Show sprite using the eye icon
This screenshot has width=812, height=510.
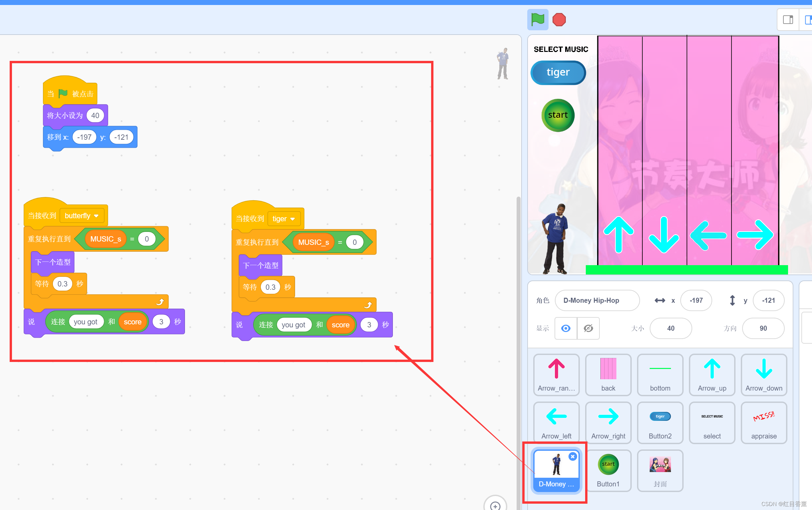566,328
